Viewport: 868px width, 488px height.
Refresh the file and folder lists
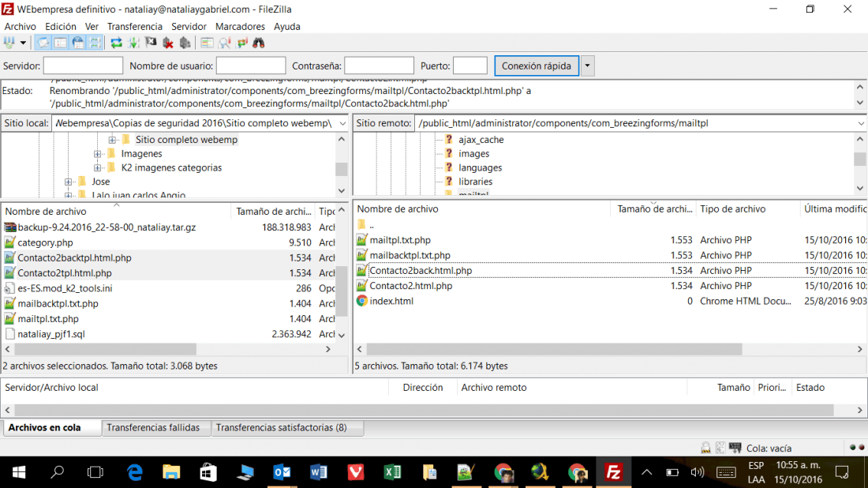pyautogui.click(x=116, y=43)
